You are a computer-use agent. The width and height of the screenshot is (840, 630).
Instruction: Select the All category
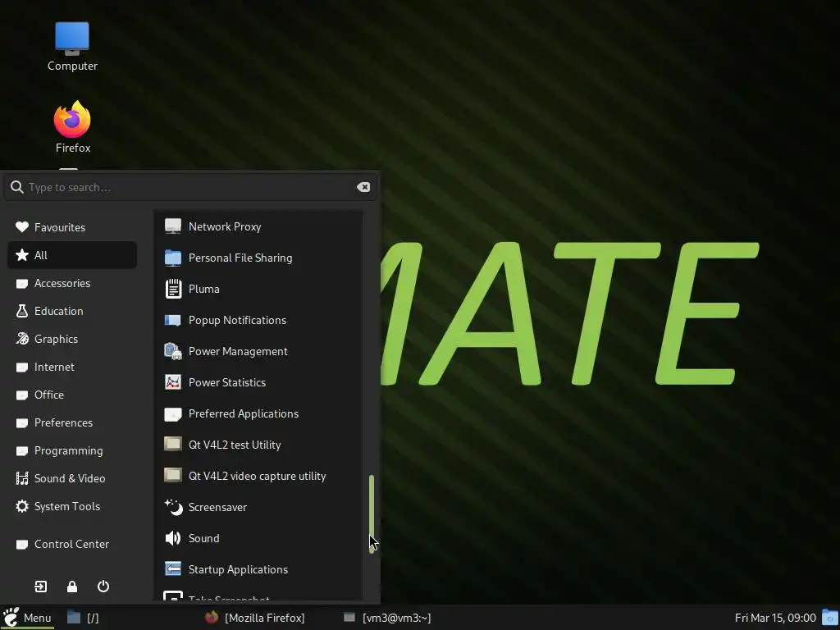coord(72,255)
